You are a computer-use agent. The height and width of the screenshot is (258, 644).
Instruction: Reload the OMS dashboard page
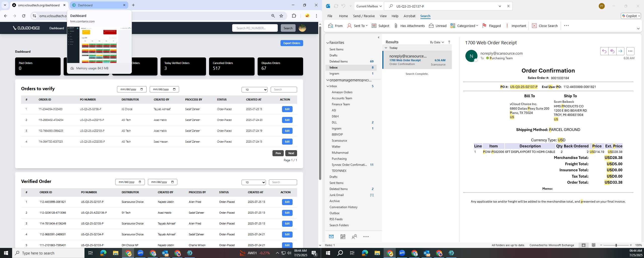(x=24, y=16)
